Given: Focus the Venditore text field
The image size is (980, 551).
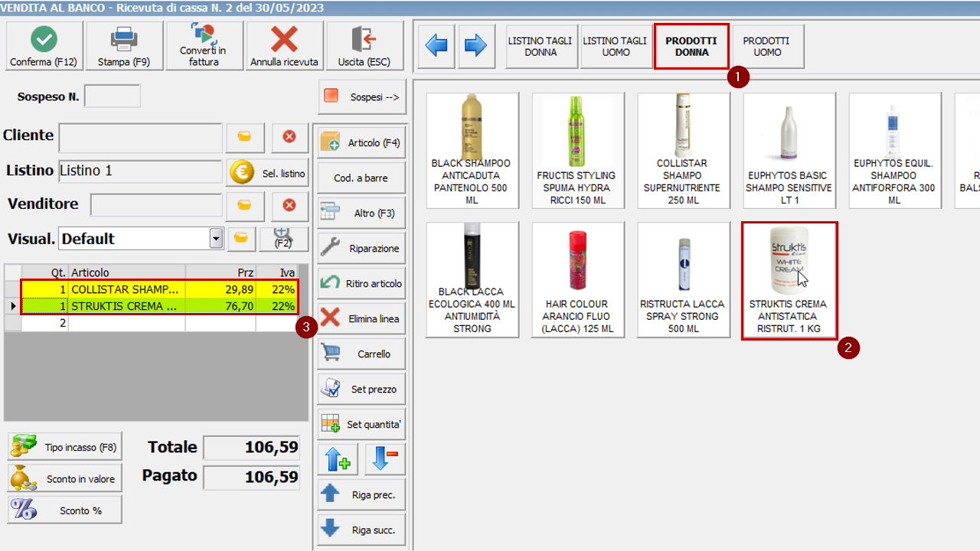Looking at the screenshot, I should point(156,205).
